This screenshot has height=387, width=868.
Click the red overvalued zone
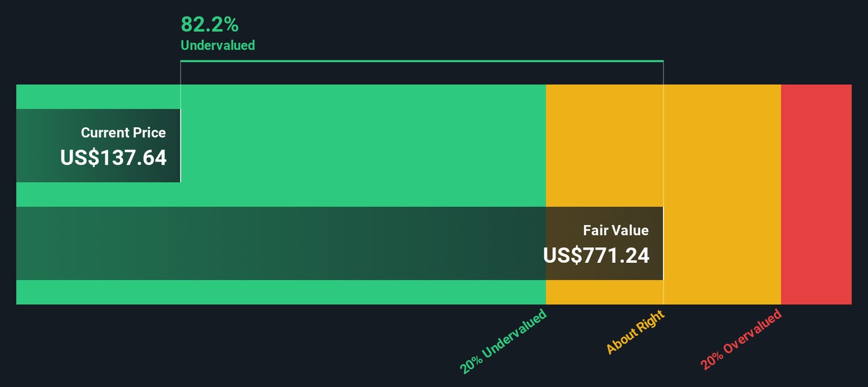pos(816,194)
